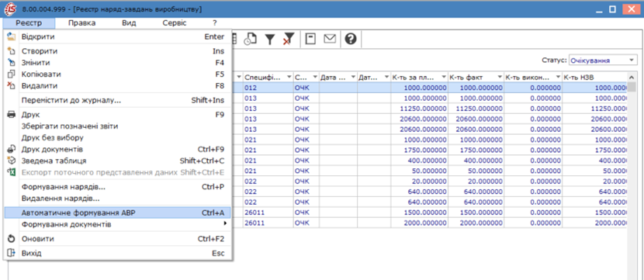Click the Оновити refresh arrow icon

12,239
